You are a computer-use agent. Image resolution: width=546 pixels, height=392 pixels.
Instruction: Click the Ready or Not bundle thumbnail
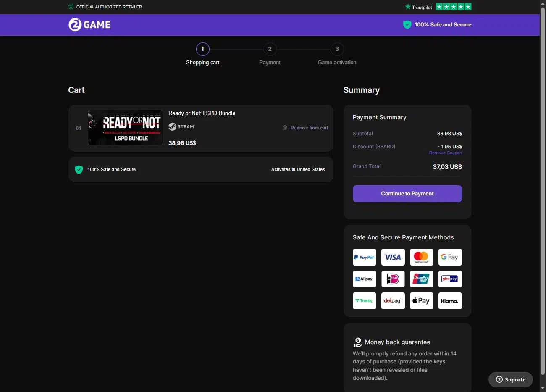[126, 128]
